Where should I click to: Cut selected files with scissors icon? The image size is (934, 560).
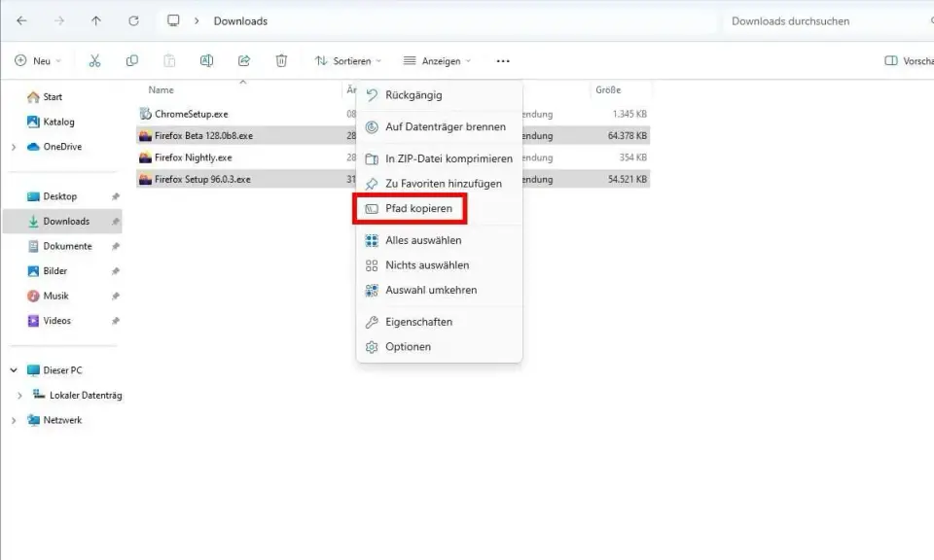click(x=94, y=60)
